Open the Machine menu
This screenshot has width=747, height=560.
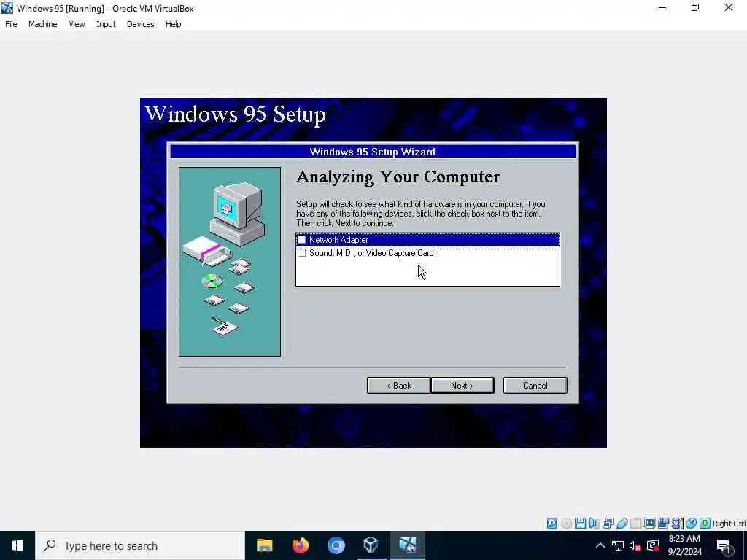(x=43, y=24)
